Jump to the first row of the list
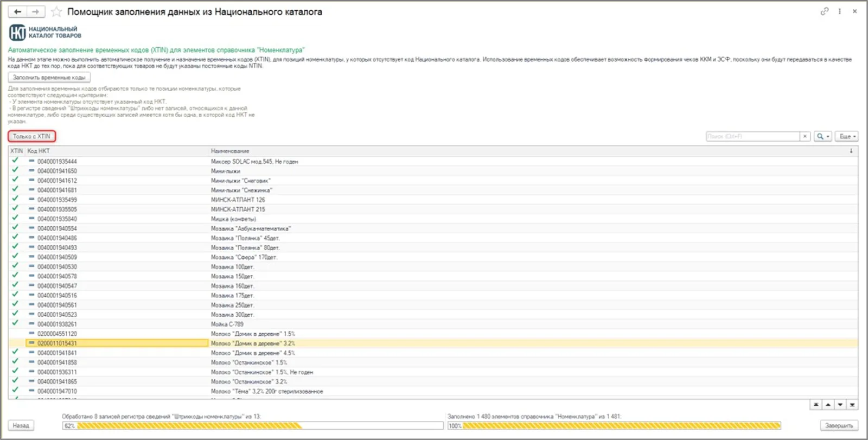Viewport: 868px width, 440px height. tap(816, 405)
